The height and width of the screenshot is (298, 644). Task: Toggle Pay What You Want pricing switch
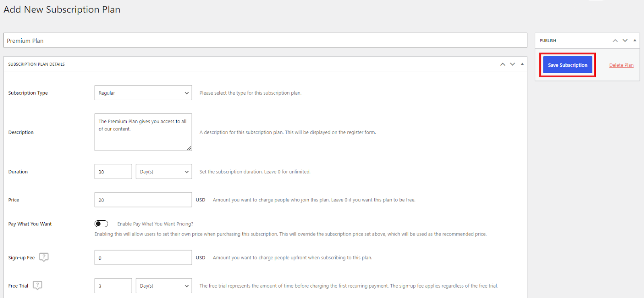pos(101,224)
